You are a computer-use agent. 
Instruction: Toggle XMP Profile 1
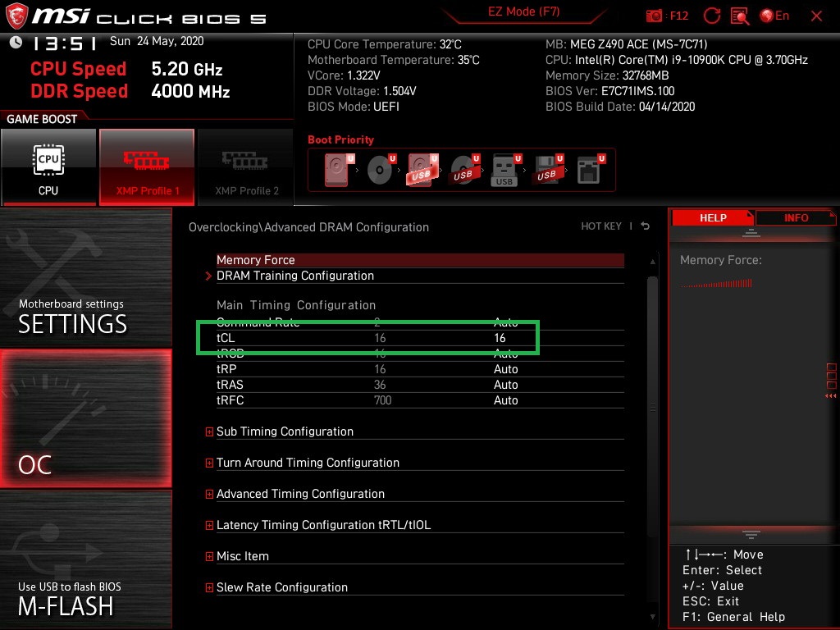pyautogui.click(x=147, y=167)
